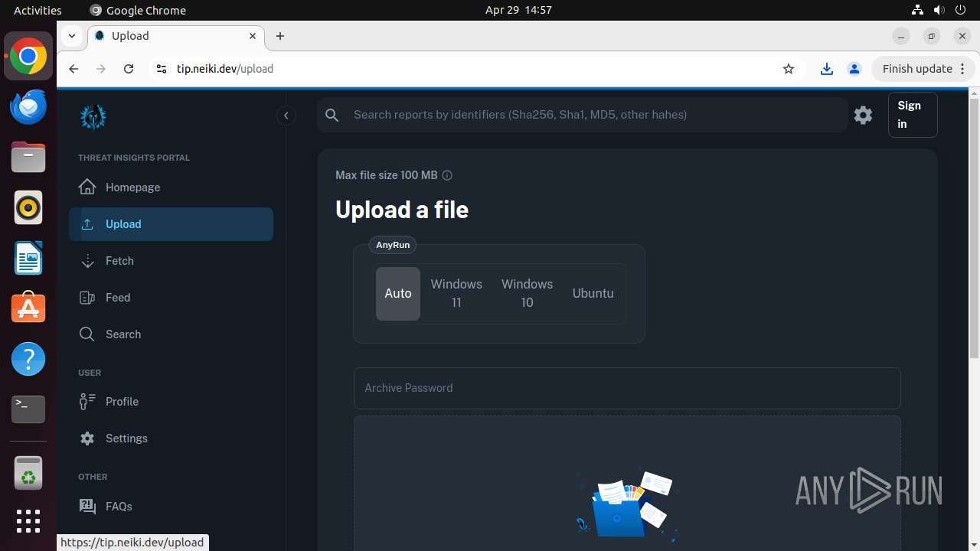Open the volume system indicator
This screenshot has height=551, width=980.
[939, 10]
